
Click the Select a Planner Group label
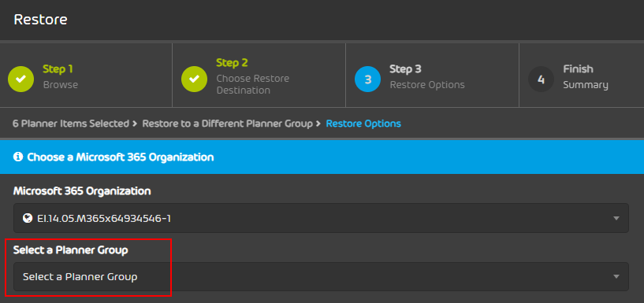click(x=71, y=249)
